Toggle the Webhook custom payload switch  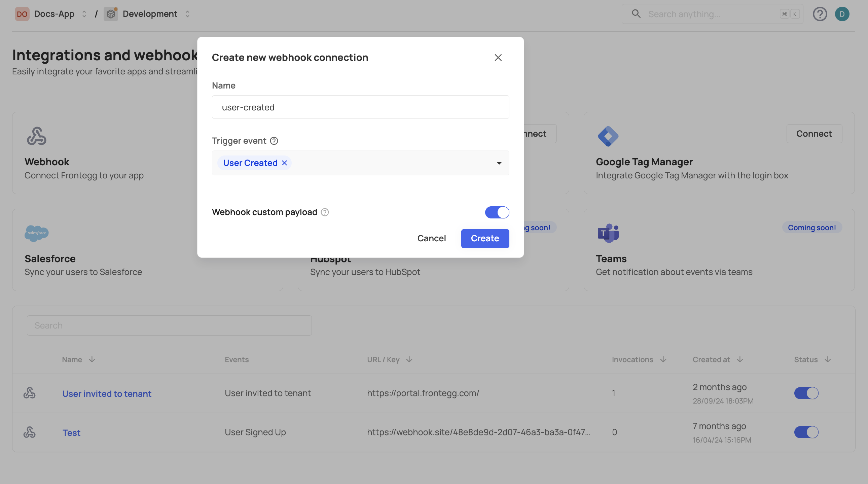497,212
